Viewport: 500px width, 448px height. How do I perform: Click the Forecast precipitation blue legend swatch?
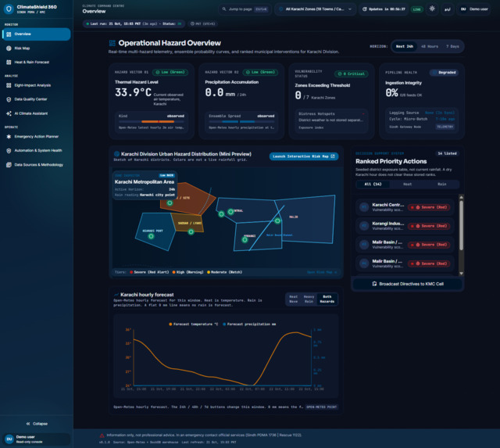pos(224,324)
